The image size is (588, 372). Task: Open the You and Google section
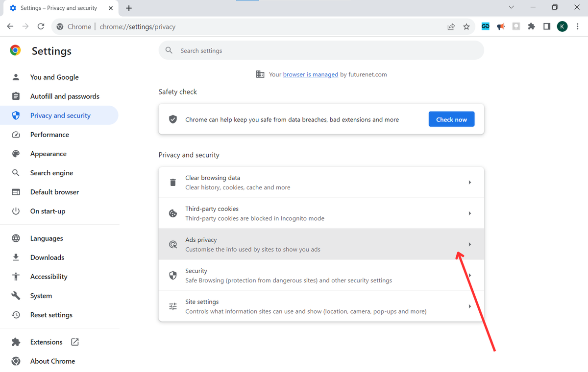pos(54,77)
